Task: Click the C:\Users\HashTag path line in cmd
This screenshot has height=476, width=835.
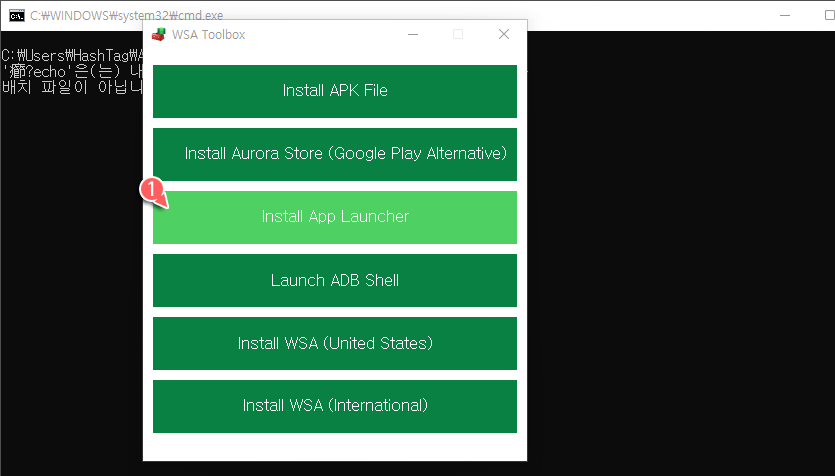Action: coord(72,55)
